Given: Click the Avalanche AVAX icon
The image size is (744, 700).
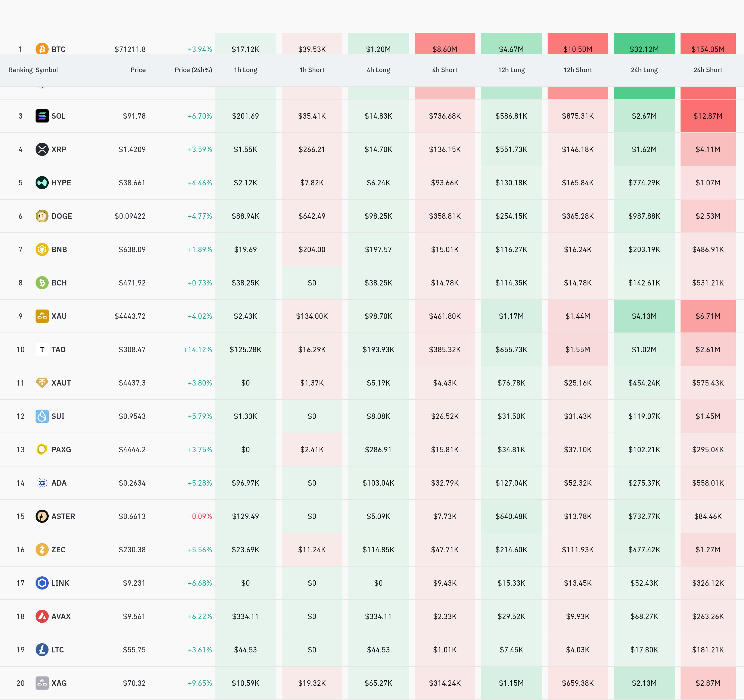Looking at the screenshot, I should tap(42, 616).
